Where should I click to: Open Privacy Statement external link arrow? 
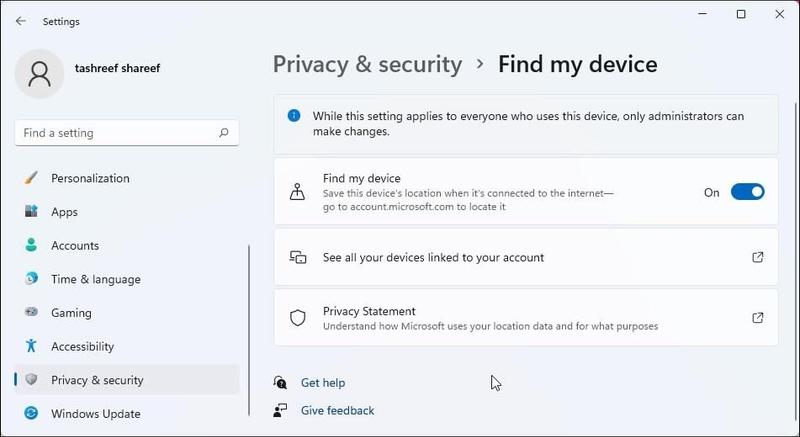757,318
